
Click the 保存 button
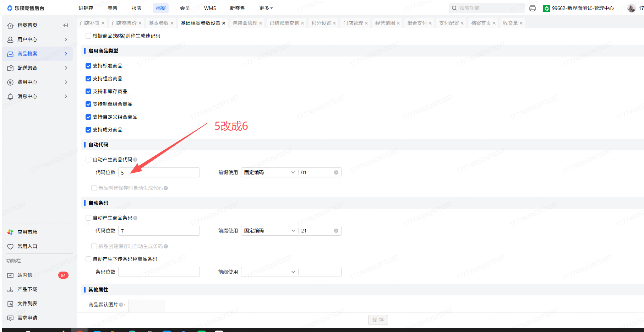pyautogui.click(x=378, y=320)
